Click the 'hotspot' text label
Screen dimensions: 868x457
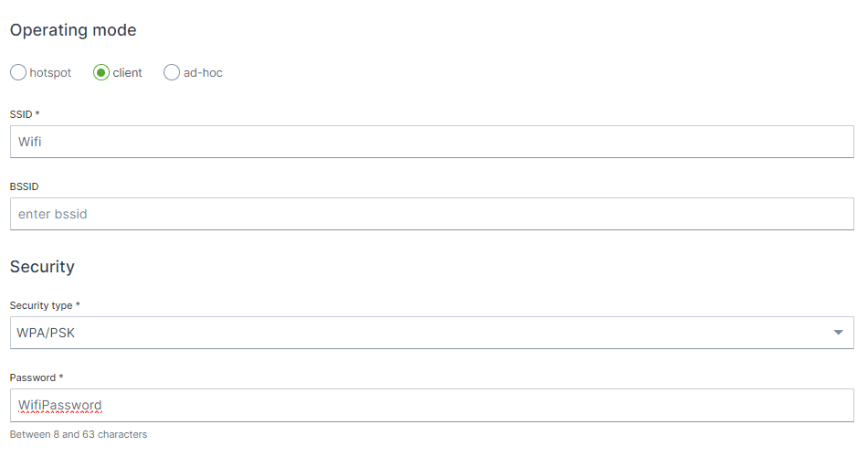point(50,73)
